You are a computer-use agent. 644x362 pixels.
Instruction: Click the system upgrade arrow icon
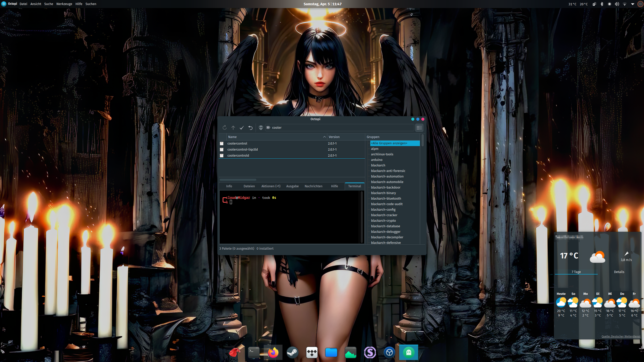[x=233, y=128]
